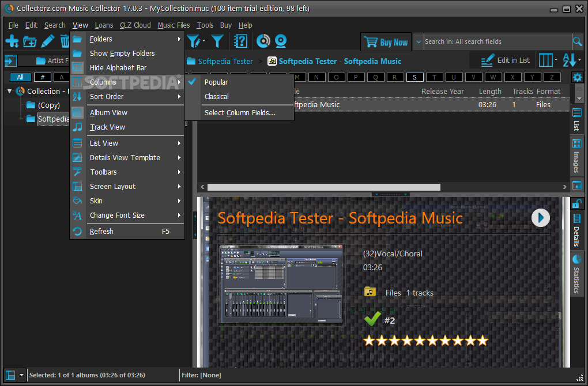This screenshot has height=386, width=588.
Task: Click the card view icon below Images
Action: tap(576, 186)
